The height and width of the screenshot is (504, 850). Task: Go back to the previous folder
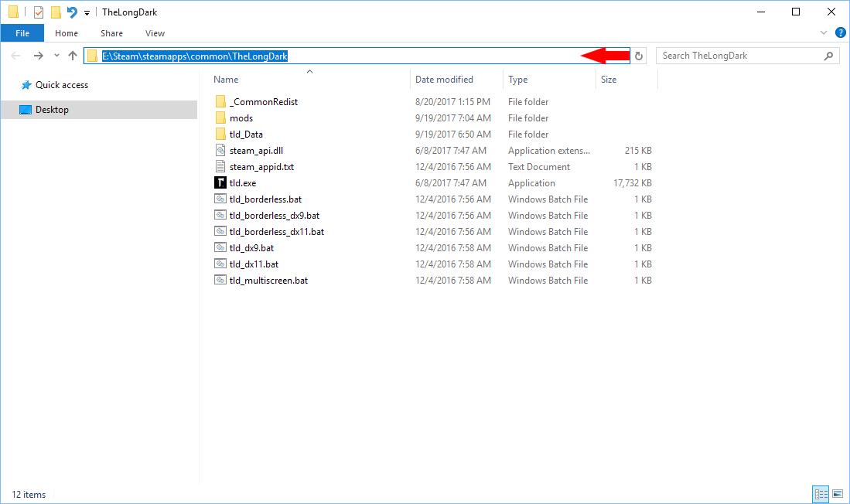(x=15, y=56)
